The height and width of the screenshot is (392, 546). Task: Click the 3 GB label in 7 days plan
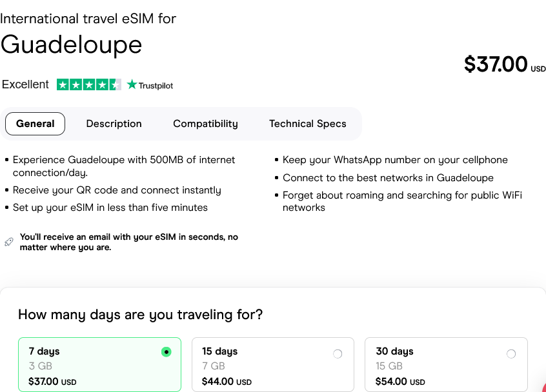[36, 366]
